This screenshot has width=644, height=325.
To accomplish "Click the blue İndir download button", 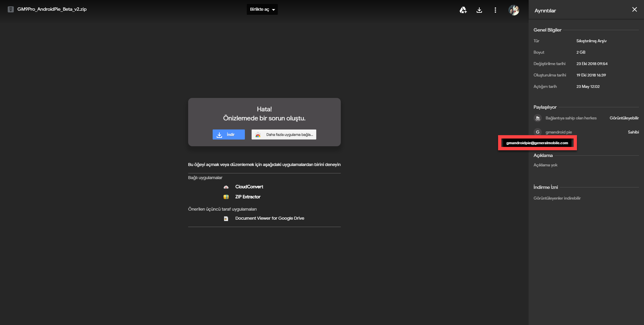I will point(229,134).
